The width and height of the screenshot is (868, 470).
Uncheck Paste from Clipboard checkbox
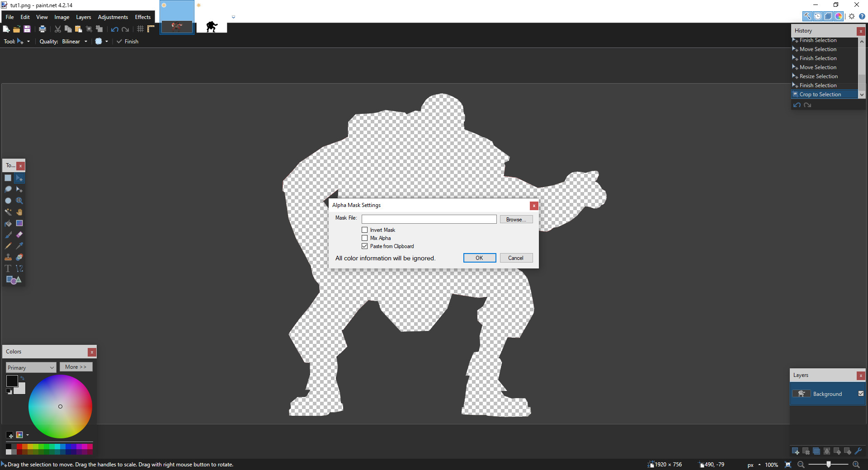coord(364,246)
